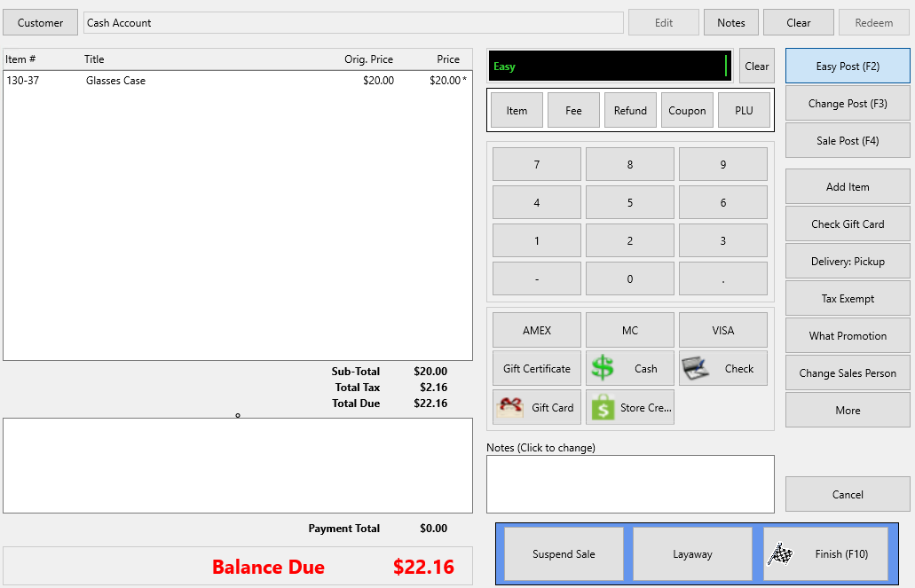Select the Coupon entry mode tab

pos(687,110)
